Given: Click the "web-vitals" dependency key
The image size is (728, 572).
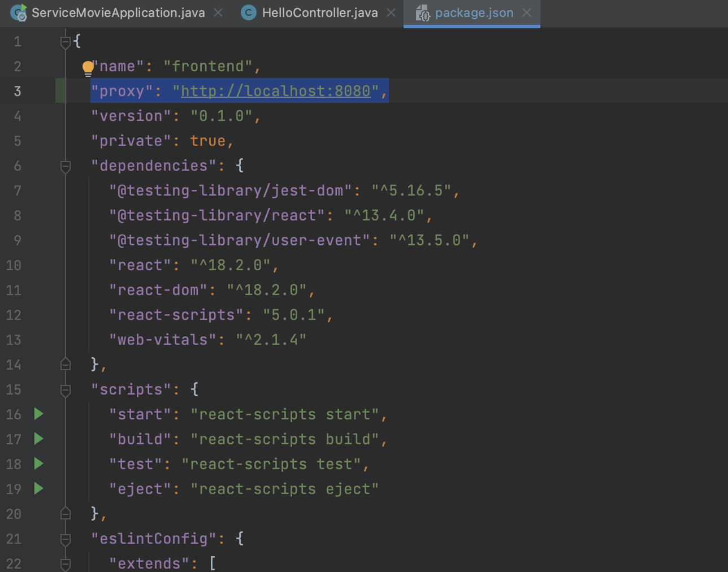Looking at the screenshot, I should click(x=163, y=340).
